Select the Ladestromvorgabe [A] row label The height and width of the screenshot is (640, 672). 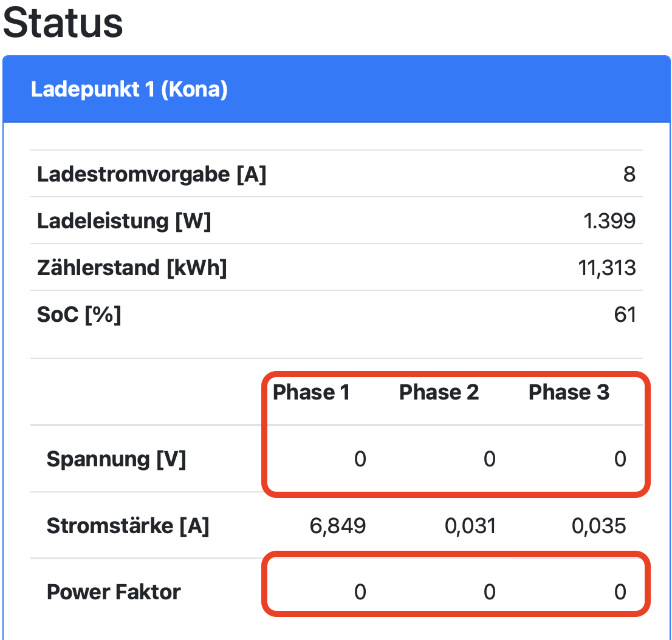click(151, 174)
